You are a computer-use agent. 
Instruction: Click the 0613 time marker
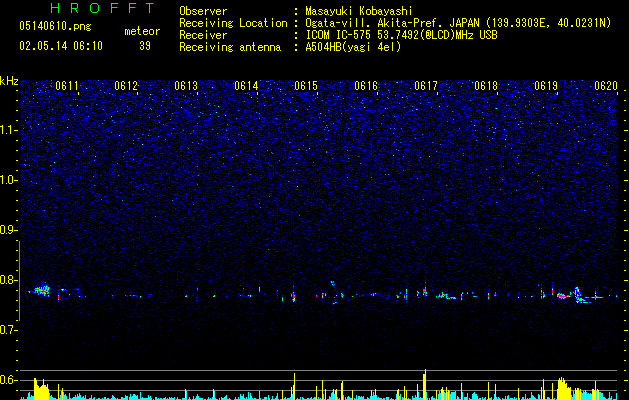(x=186, y=86)
